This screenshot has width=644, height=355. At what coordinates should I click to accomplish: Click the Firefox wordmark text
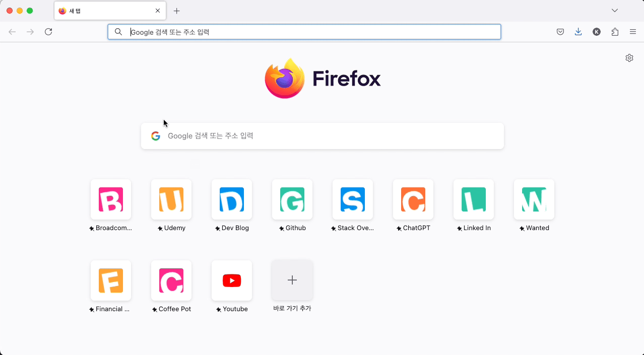347,79
